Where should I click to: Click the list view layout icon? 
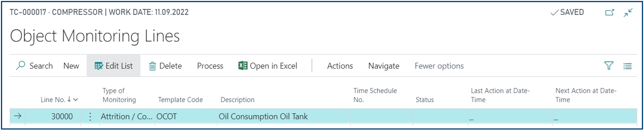point(628,66)
